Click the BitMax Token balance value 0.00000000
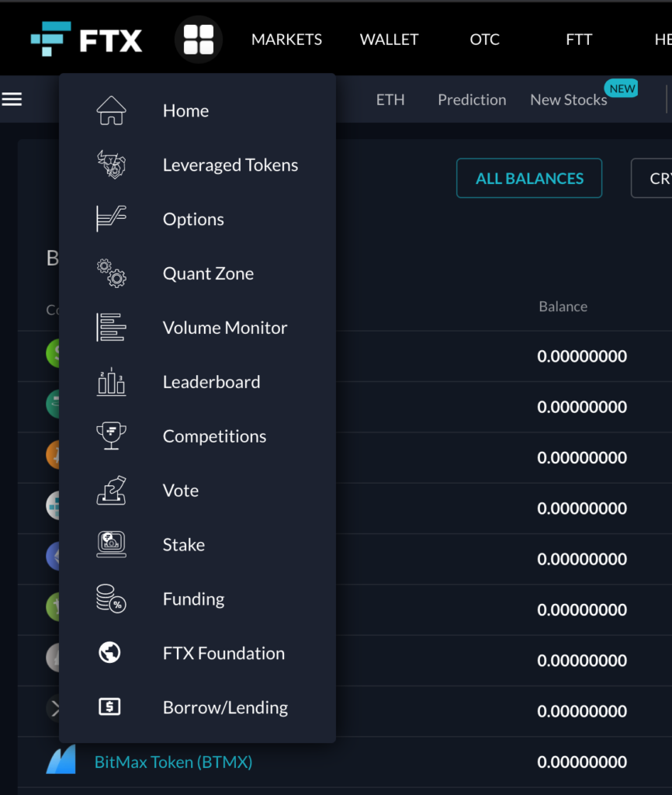Viewport: 672px width, 795px height. pyautogui.click(x=582, y=762)
